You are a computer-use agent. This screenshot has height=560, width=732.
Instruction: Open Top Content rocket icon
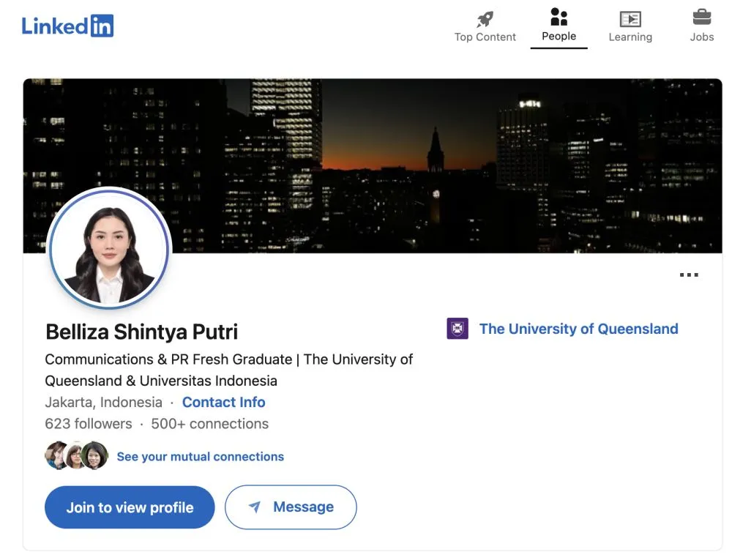point(485,19)
